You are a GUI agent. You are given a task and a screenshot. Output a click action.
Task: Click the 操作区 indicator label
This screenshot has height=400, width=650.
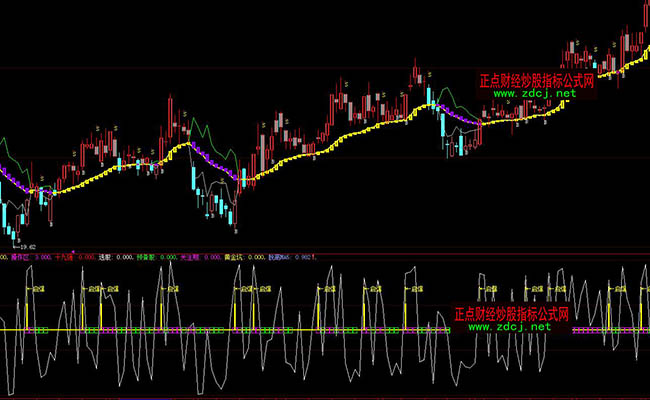click(x=18, y=255)
